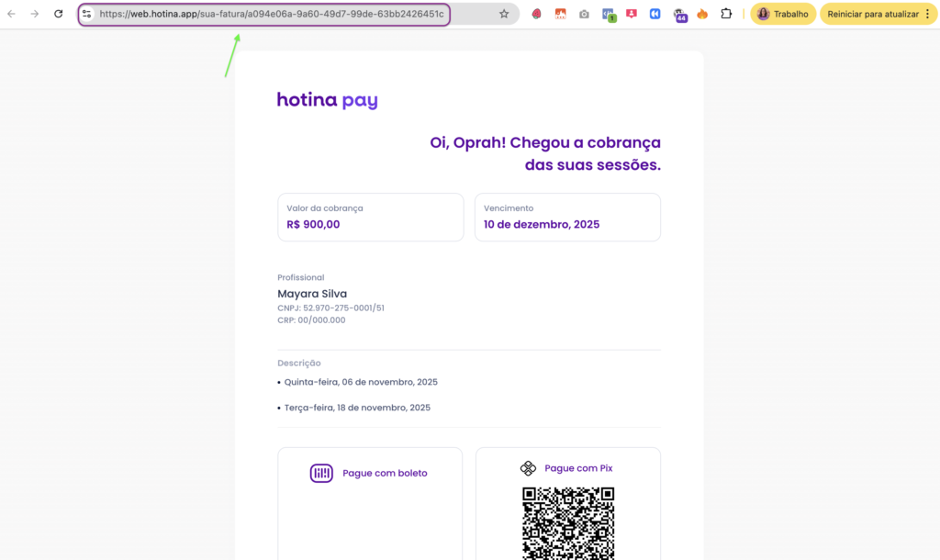Screen dimensions: 940x560
Task: Click the browser back arrow
Action: click(x=12, y=14)
